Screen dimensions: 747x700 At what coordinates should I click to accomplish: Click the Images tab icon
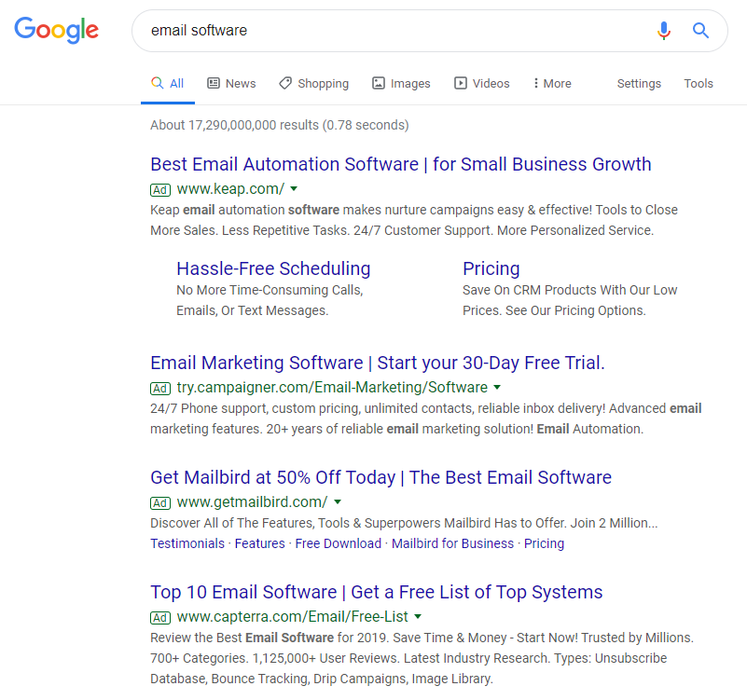click(x=379, y=83)
